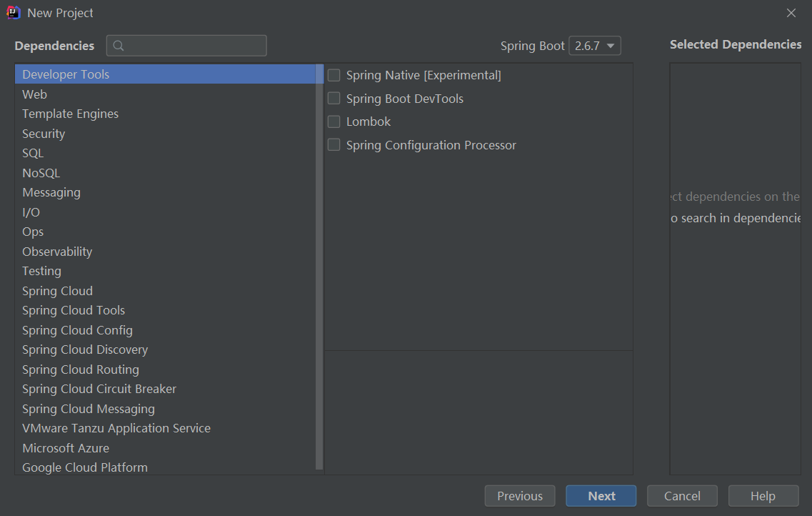Focus the dependencies search field
Image resolution: width=812 pixels, height=516 pixels.
coord(194,46)
